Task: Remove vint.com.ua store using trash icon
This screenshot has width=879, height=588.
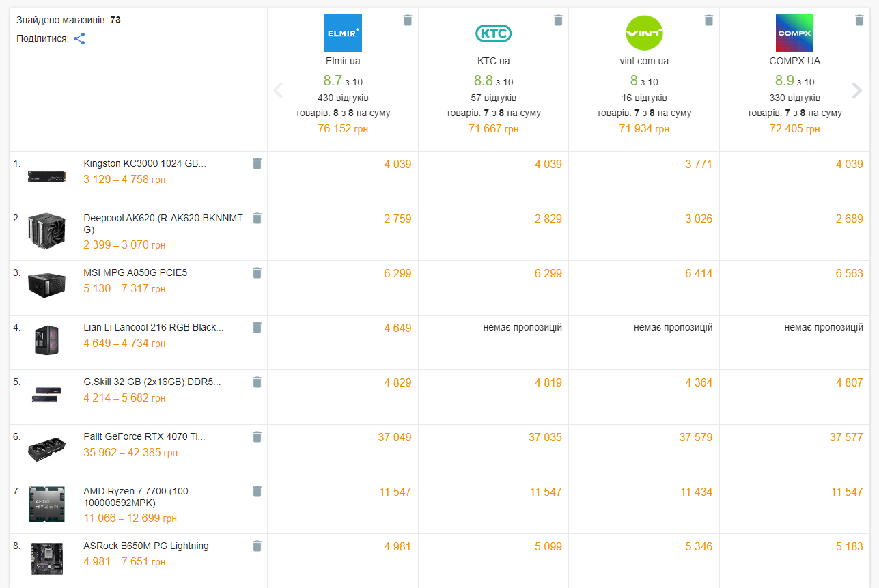Action: point(709,20)
